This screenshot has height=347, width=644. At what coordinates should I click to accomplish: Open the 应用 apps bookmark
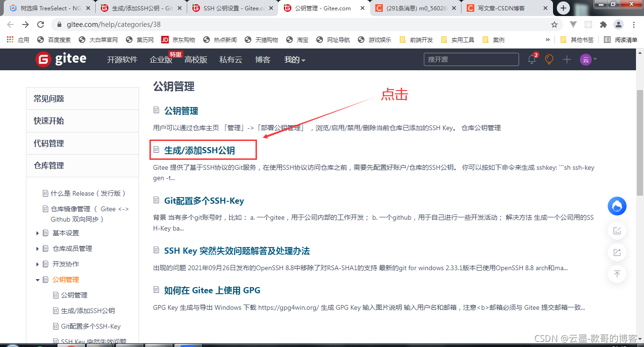click(18, 40)
